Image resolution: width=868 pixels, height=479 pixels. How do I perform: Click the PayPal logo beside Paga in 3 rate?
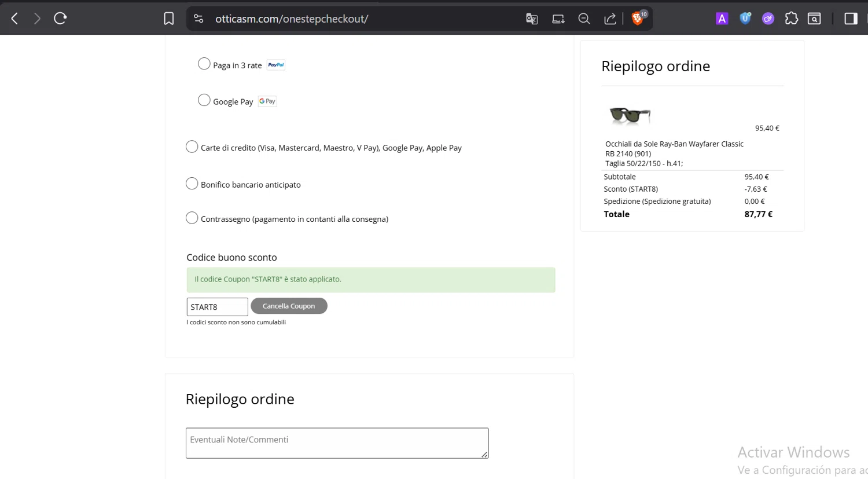tap(276, 65)
